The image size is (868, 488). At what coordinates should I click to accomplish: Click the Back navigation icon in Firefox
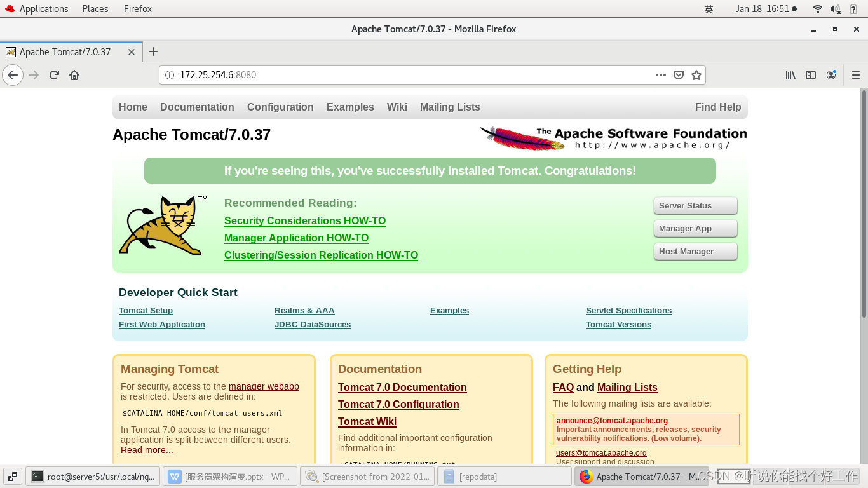click(x=13, y=74)
